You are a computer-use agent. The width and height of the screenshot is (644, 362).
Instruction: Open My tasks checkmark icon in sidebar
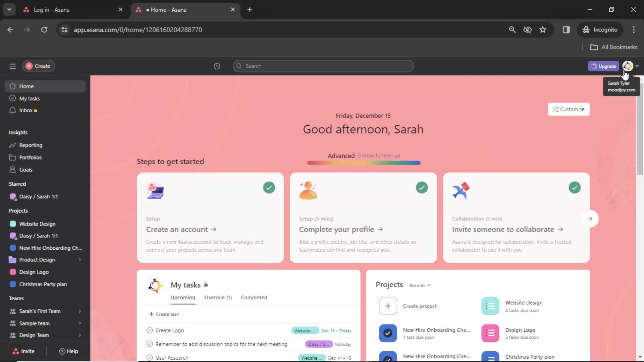[x=13, y=98]
